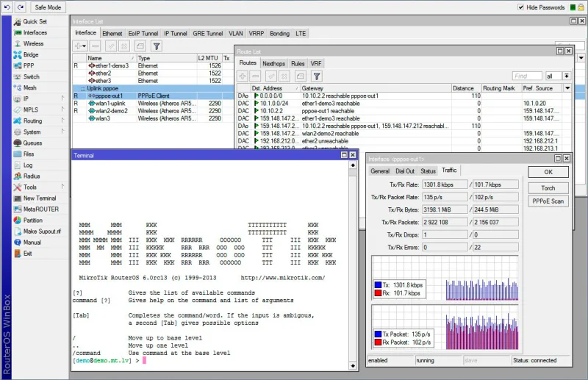Switch to LTE tab
The image size is (588, 380).
point(301,33)
